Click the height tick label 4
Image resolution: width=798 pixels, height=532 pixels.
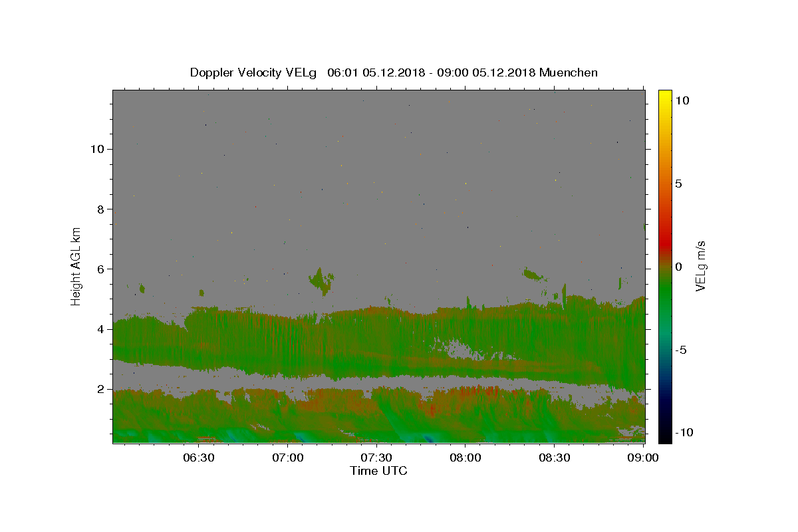point(101,329)
